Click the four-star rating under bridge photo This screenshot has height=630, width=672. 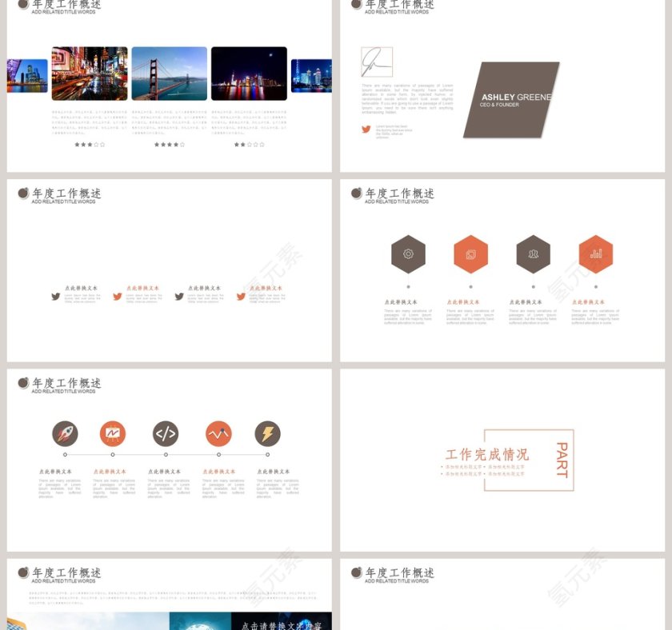tap(169, 145)
